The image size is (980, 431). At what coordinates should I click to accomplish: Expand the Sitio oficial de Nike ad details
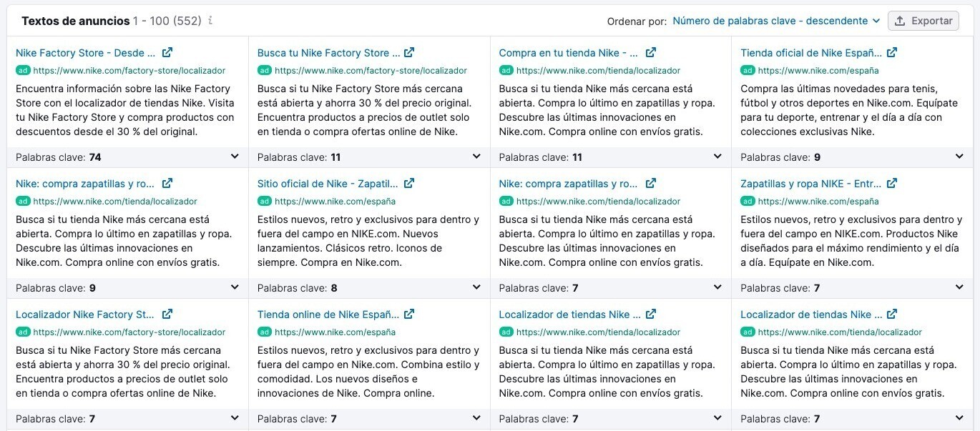476,287
